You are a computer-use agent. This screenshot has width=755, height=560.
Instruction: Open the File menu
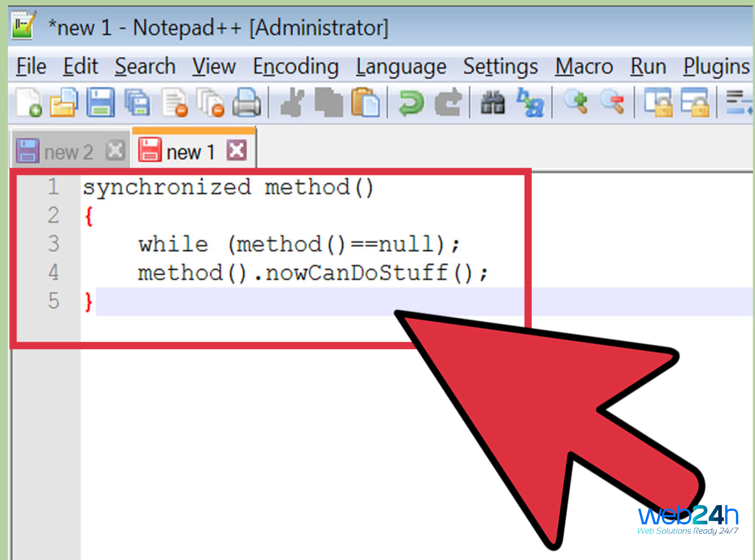click(31, 67)
